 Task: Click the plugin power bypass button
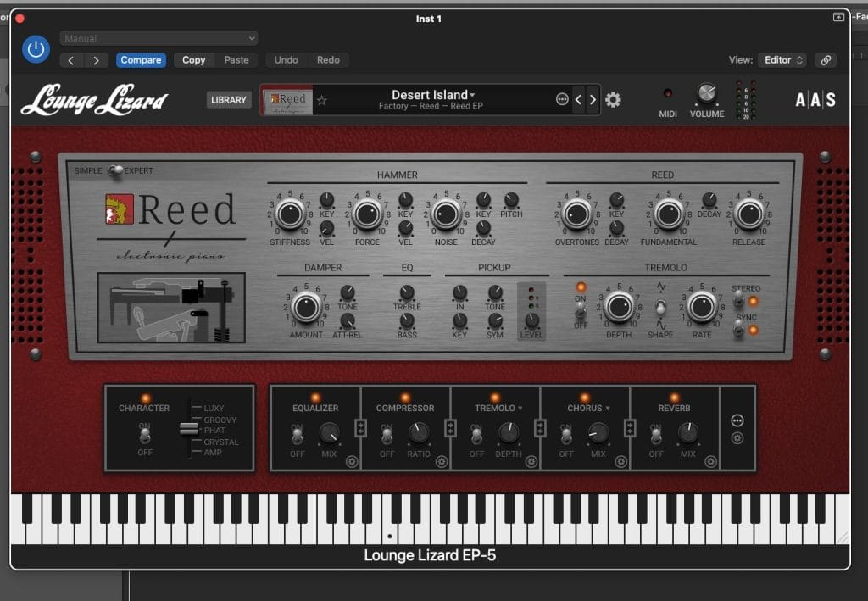tap(36, 49)
